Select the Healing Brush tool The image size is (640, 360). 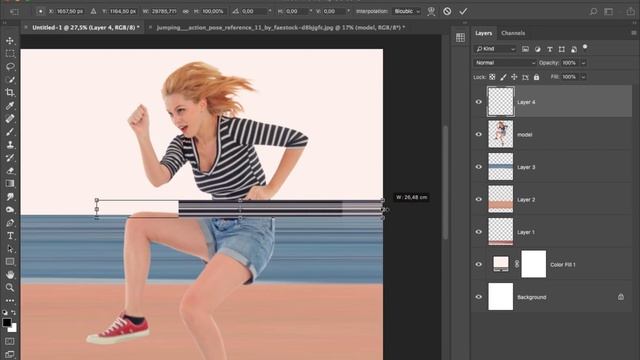[10, 119]
